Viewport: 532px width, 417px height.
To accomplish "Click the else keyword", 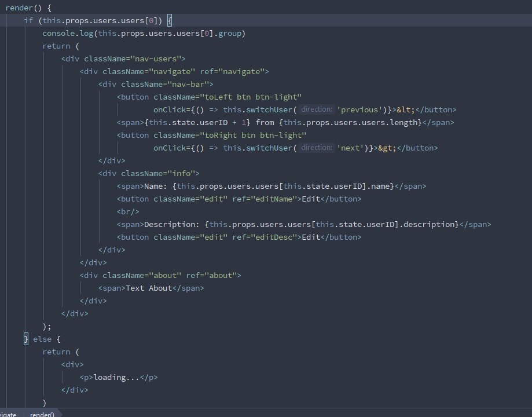I will click(42, 339).
